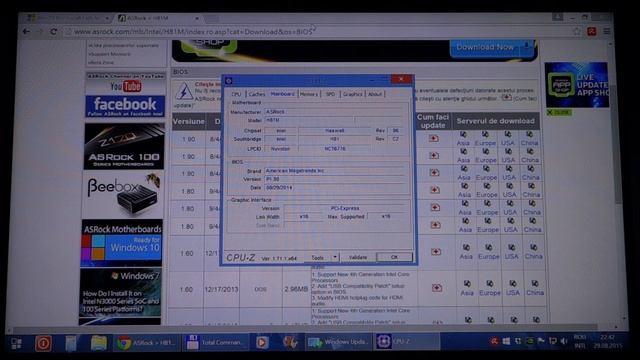Click the Asia download icon in the 1.60 DOS row
Image resolution: width=640 pixels, height=360 pixels.
point(467,284)
